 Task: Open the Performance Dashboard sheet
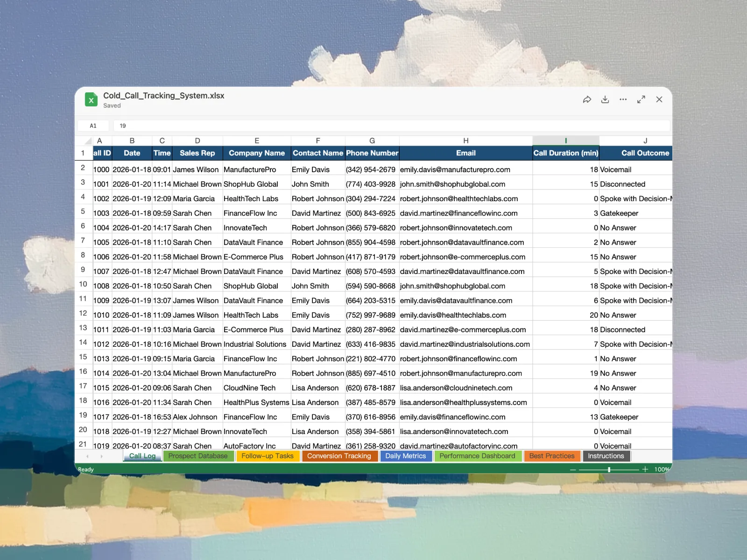tap(477, 456)
